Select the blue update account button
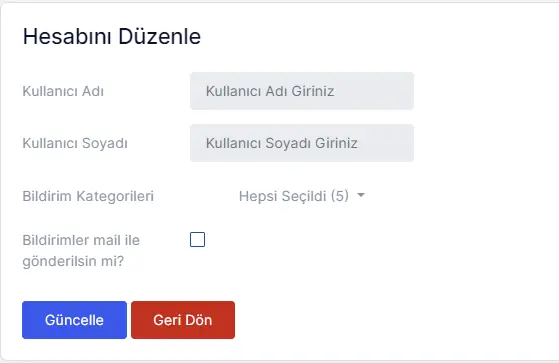This screenshot has height=363, width=559. pos(74,320)
